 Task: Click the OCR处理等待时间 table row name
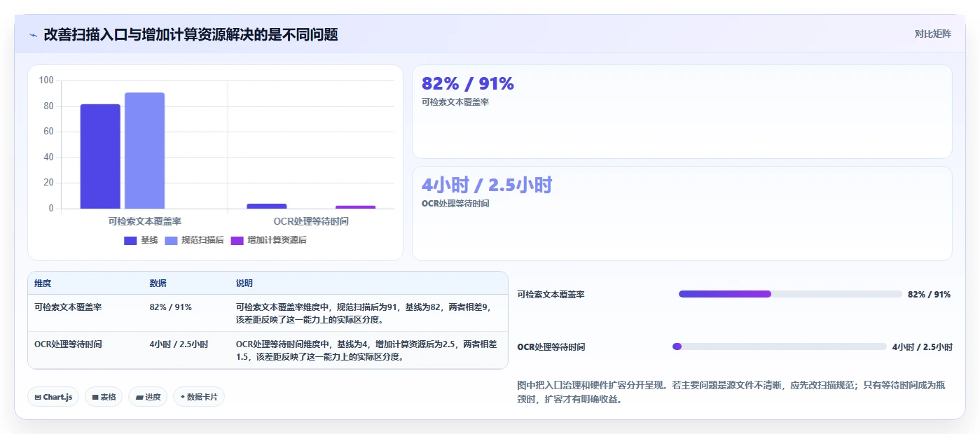[x=68, y=344]
